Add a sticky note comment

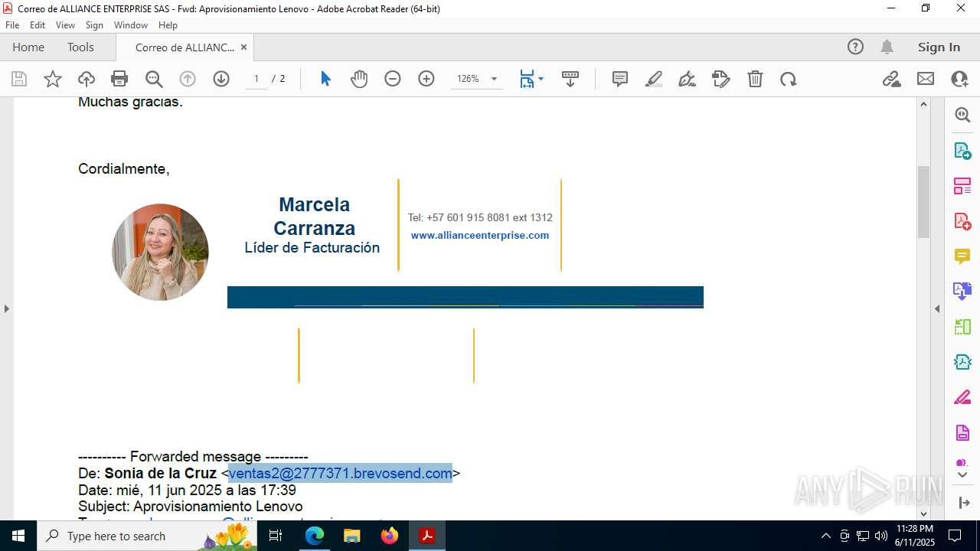620,79
